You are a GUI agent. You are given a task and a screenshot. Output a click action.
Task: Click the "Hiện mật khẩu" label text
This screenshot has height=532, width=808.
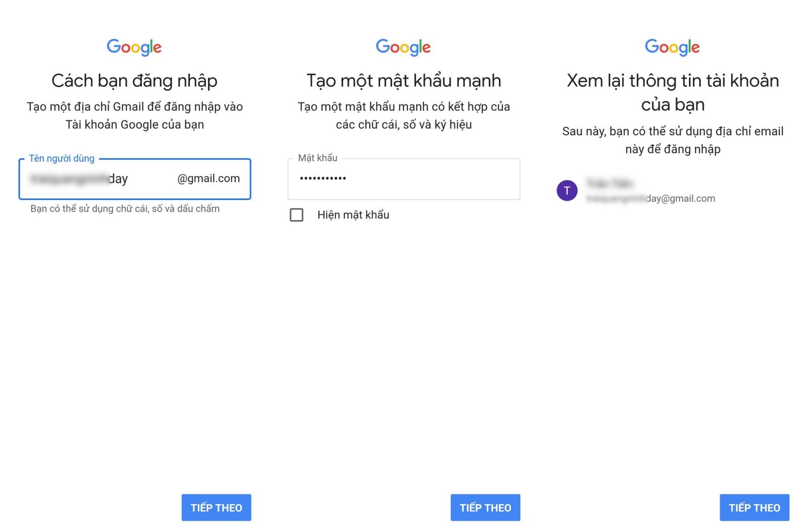[x=352, y=215]
